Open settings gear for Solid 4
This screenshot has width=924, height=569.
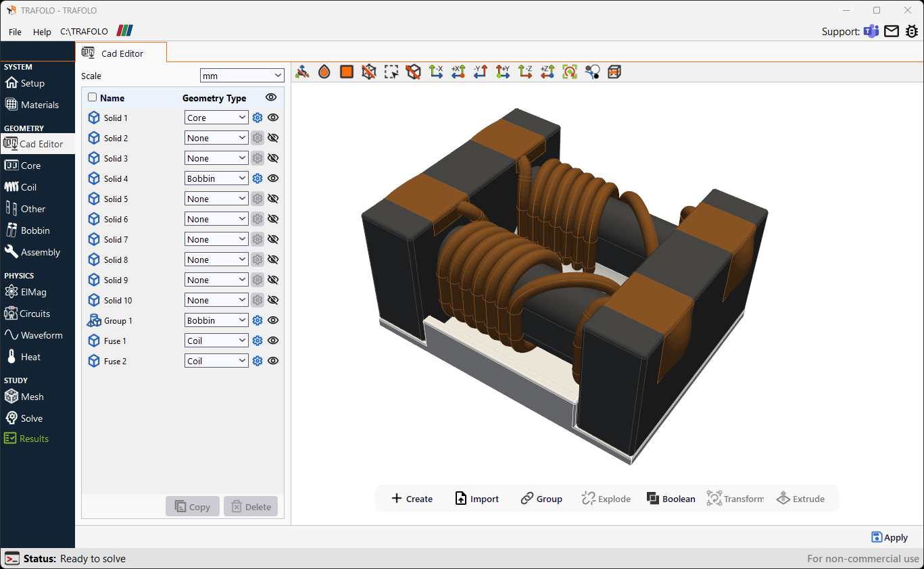click(258, 178)
